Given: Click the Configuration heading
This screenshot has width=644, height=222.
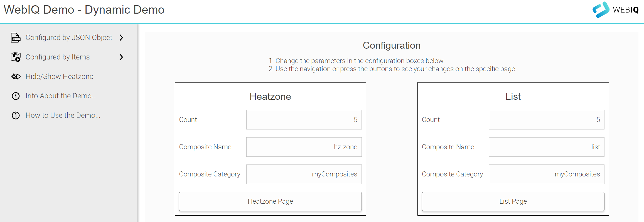Looking at the screenshot, I should [x=392, y=45].
